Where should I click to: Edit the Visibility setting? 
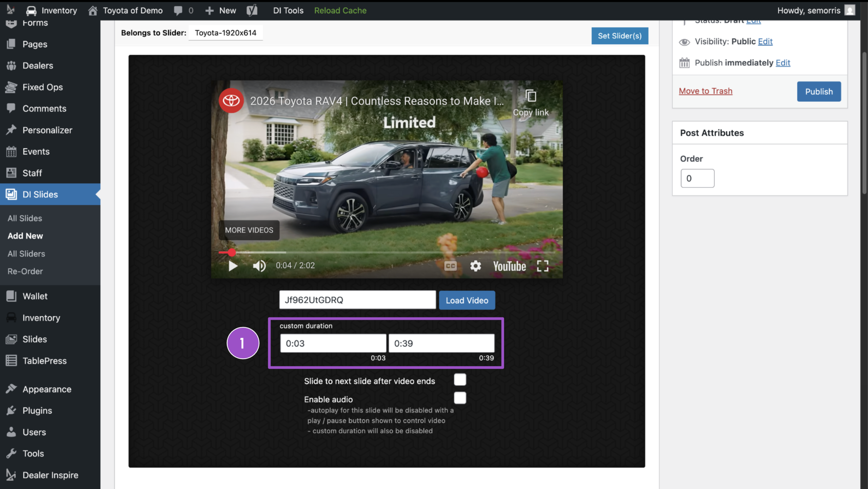765,41
